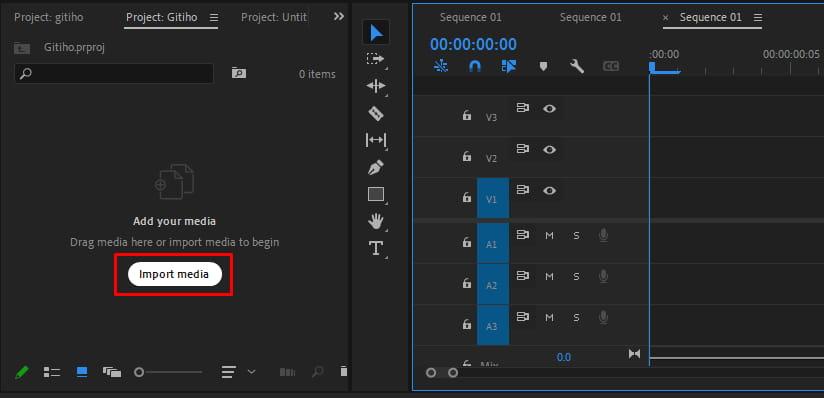The height and width of the screenshot is (398, 824).
Task: Select the Track Select Forward tool
Action: (x=376, y=59)
